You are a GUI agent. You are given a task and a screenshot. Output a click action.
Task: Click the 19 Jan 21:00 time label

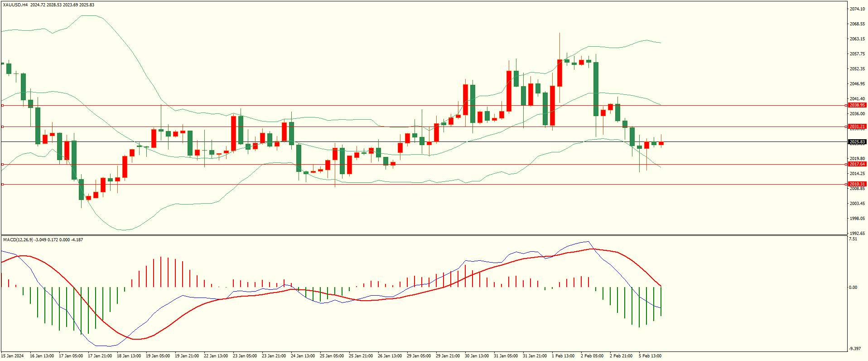coord(187,356)
